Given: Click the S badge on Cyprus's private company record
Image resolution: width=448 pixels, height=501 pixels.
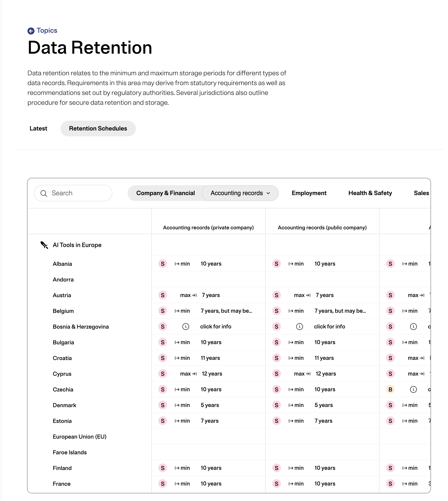Looking at the screenshot, I should [163, 374].
